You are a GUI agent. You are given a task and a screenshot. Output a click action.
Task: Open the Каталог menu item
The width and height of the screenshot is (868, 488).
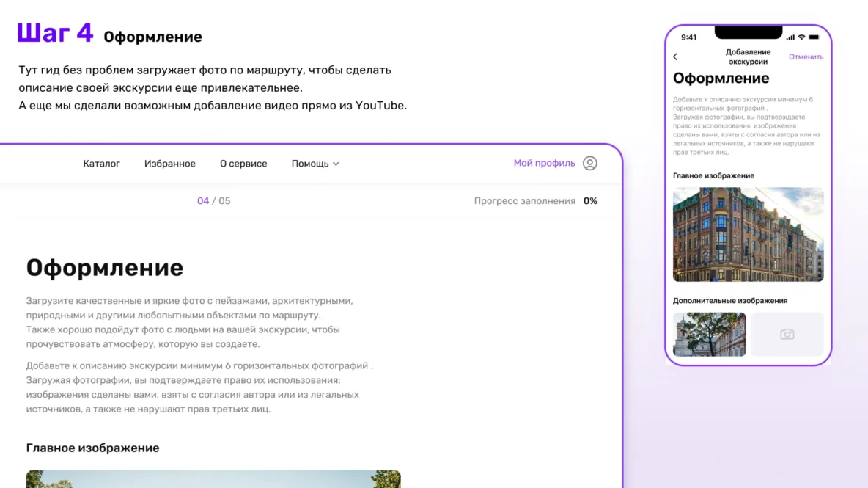click(x=101, y=164)
